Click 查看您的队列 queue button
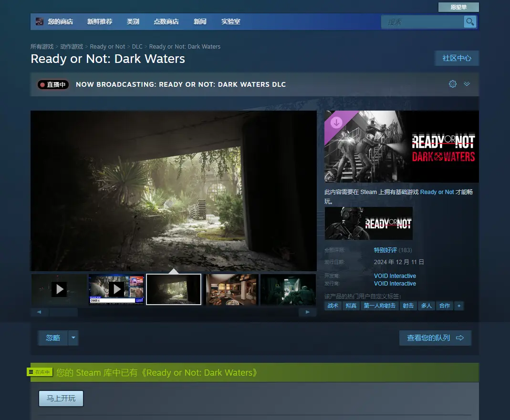Image resolution: width=510 pixels, height=420 pixels. (x=435, y=338)
